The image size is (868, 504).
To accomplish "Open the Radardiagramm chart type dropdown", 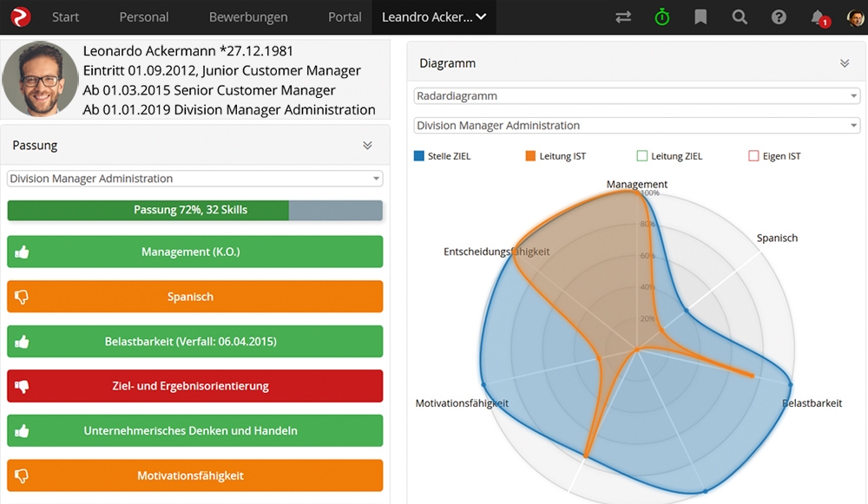I will tap(636, 96).
